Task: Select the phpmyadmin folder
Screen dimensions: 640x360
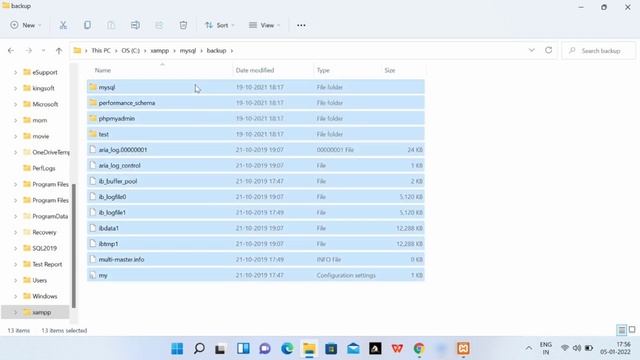Action: click(256, 118)
